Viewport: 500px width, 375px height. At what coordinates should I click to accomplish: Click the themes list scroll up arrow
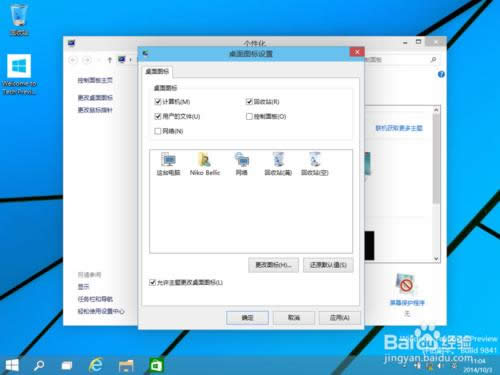[x=436, y=110]
